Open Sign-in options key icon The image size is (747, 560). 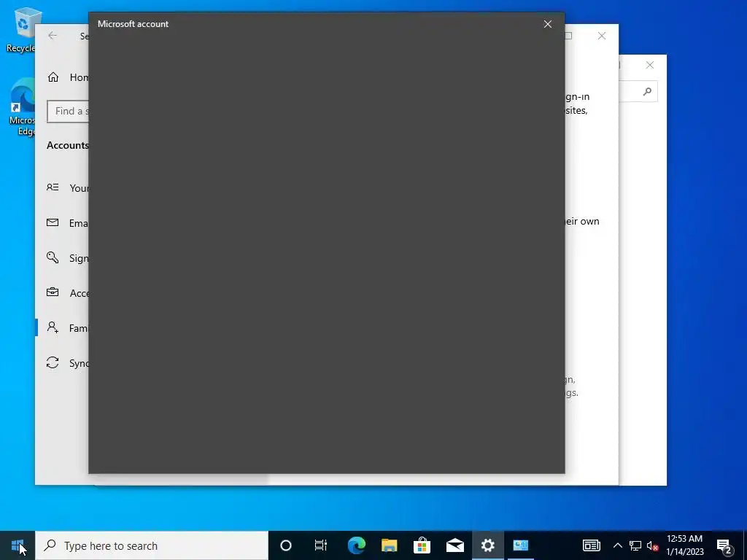click(53, 257)
